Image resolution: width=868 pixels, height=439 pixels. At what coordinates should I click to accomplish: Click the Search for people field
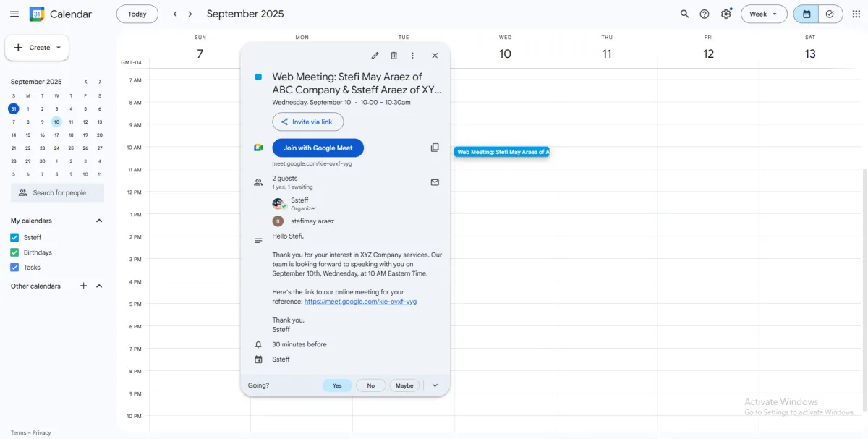click(x=58, y=193)
